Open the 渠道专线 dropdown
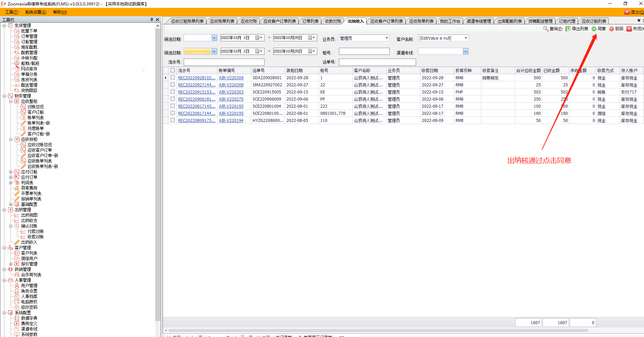644x337 pixels. [x=465, y=51]
